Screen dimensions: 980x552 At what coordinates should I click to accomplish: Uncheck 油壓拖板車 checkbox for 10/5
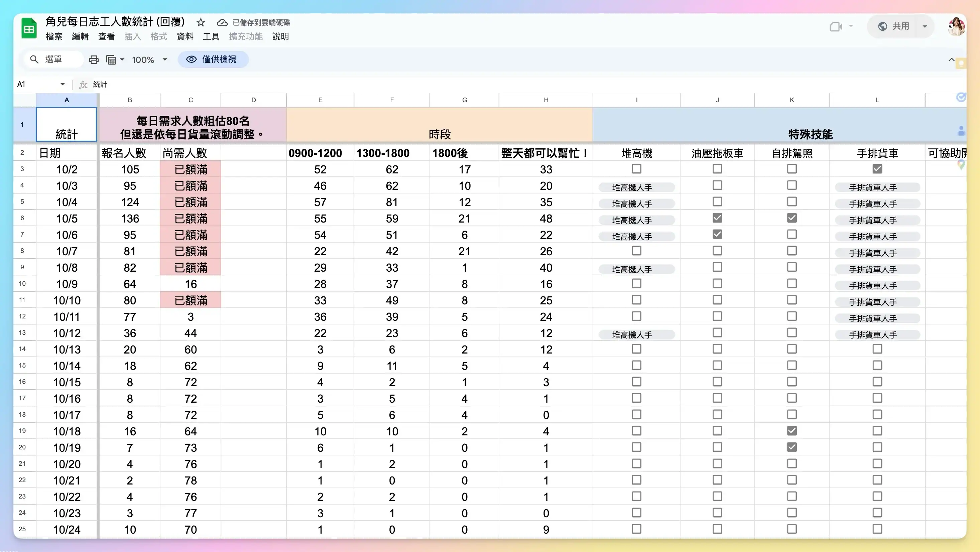[x=717, y=218]
